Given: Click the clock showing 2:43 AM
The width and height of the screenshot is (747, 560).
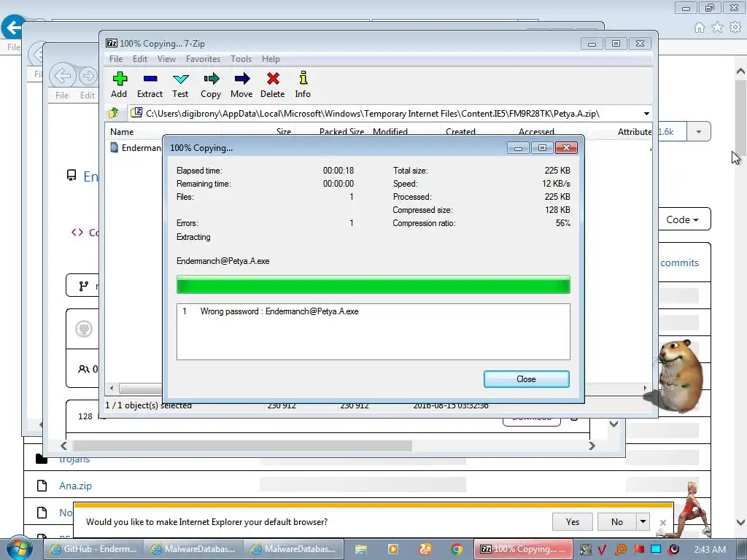Looking at the screenshot, I should pos(710,550).
